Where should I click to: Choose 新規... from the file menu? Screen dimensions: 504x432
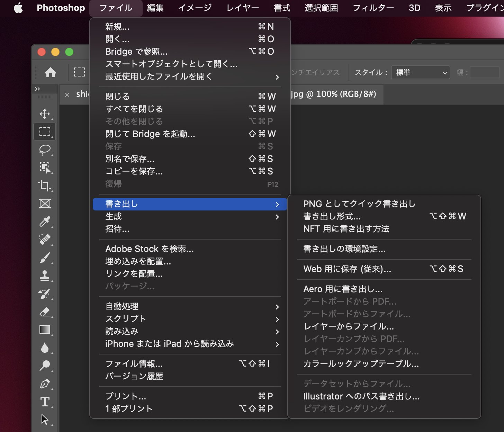(190, 27)
